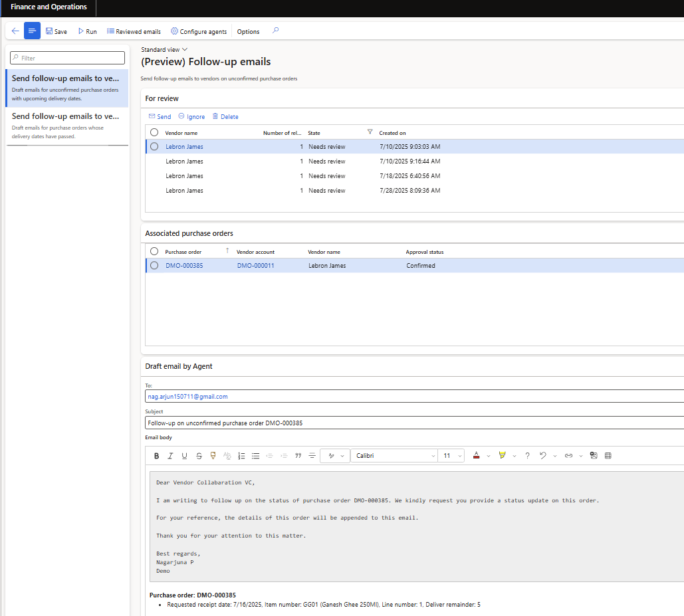Select the first Lebron James row radio
The height and width of the screenshot is (616, 684).
(154, 147)
